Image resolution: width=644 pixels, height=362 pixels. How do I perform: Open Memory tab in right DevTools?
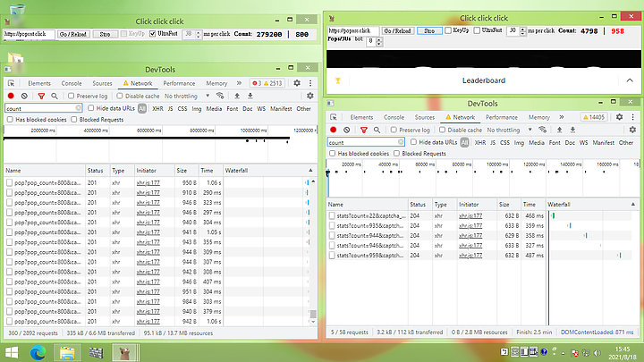tap(538, 117)
